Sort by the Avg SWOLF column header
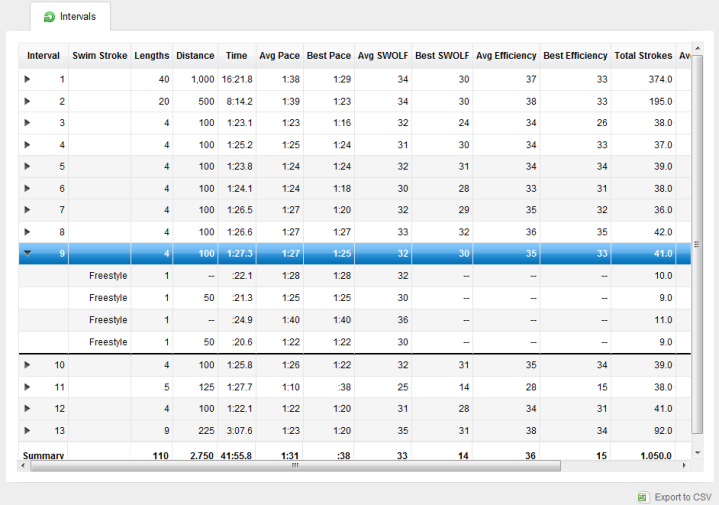This screenshot has width=719, height=505. pyautogui.click(x=383, y=55)
